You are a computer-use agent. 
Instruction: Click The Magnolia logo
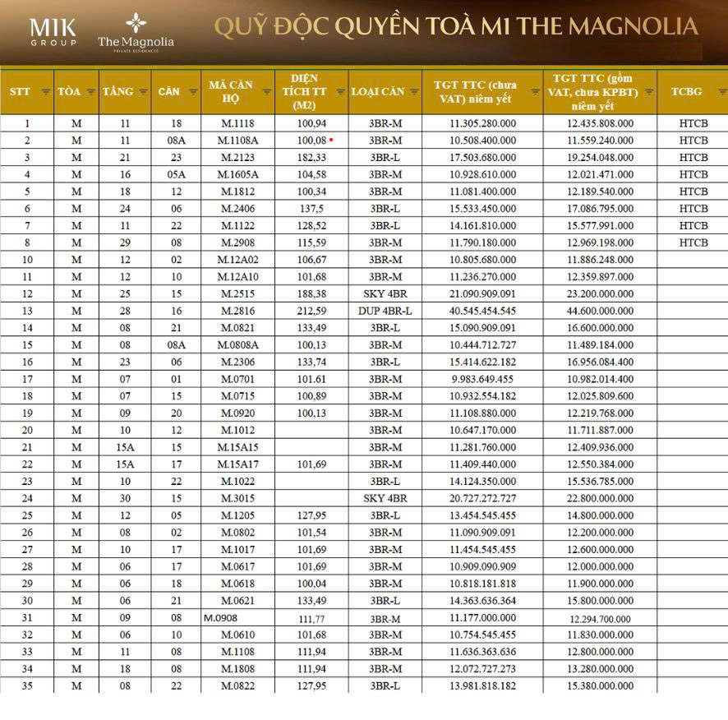[x=136, y=34]
